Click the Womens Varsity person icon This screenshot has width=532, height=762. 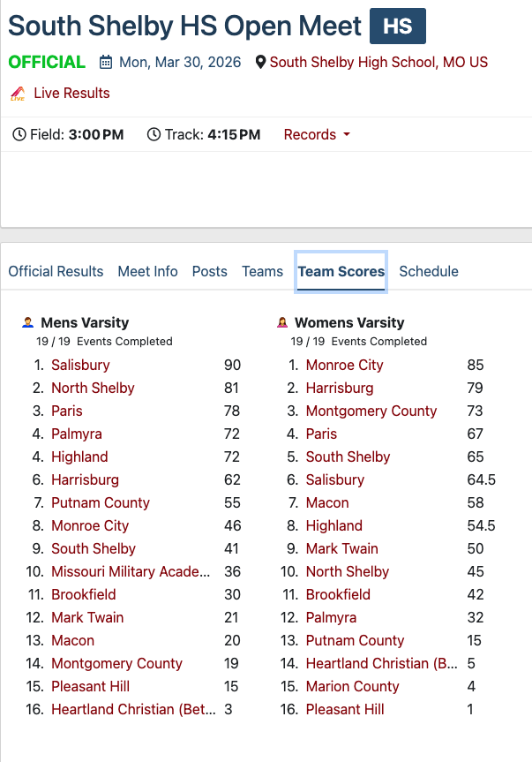(282, 323)
